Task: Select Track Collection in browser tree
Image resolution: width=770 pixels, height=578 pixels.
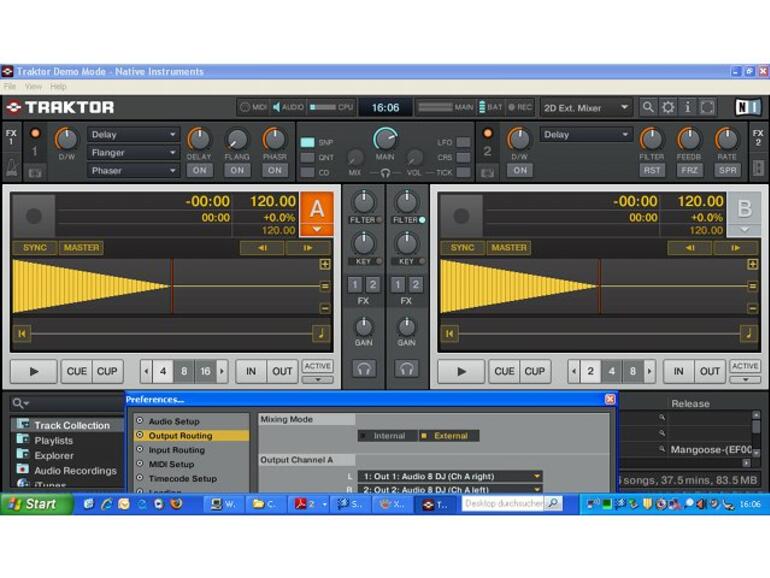Action: (72, 425)
